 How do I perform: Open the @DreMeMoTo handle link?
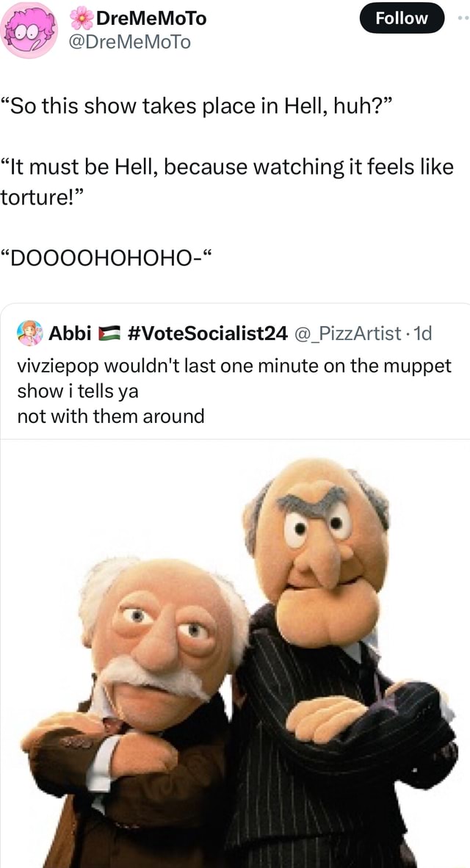point(129,42)
